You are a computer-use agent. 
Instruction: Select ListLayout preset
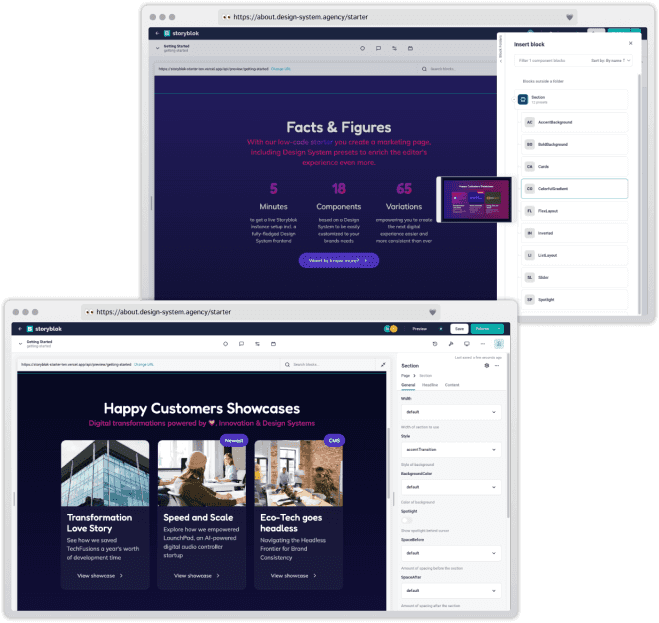(x=575, y=255)
